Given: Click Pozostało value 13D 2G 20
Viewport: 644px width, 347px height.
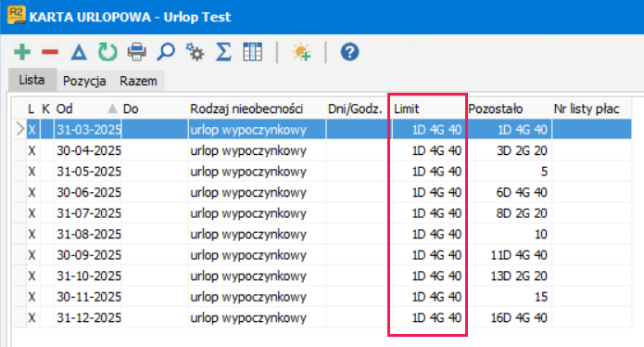Looking at the screenshot, I should coord(519,276).
